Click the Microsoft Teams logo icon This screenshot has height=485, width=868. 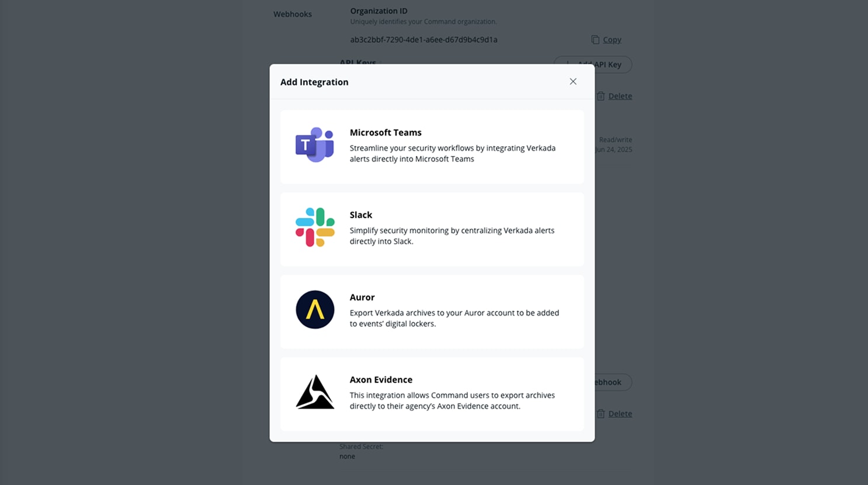point(315,145)
